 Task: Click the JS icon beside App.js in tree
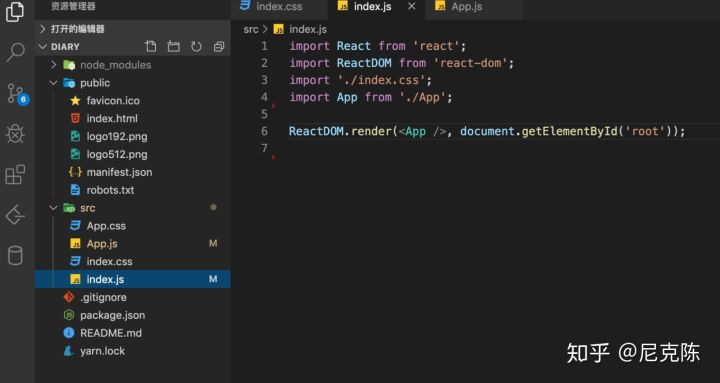75,243
